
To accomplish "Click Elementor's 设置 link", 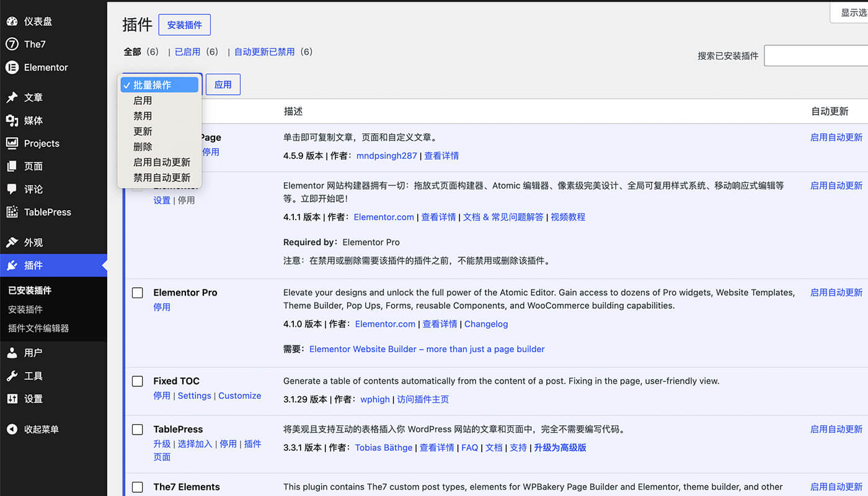I will (162, 201).
